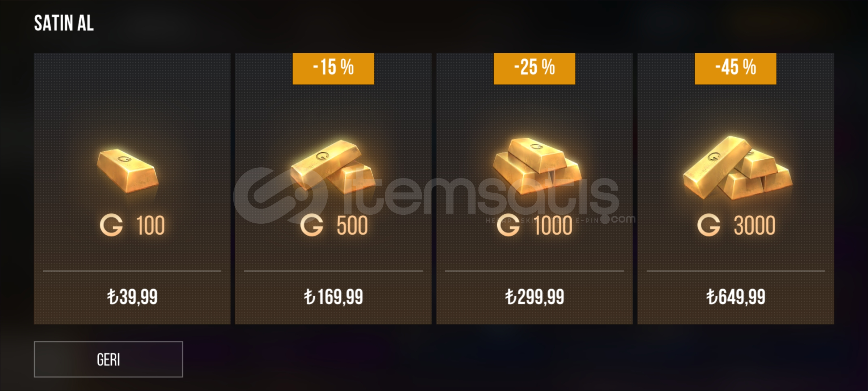The image size is (868, 391).
Task: Select the 100 gold amount label
Action: coord(150,226)
